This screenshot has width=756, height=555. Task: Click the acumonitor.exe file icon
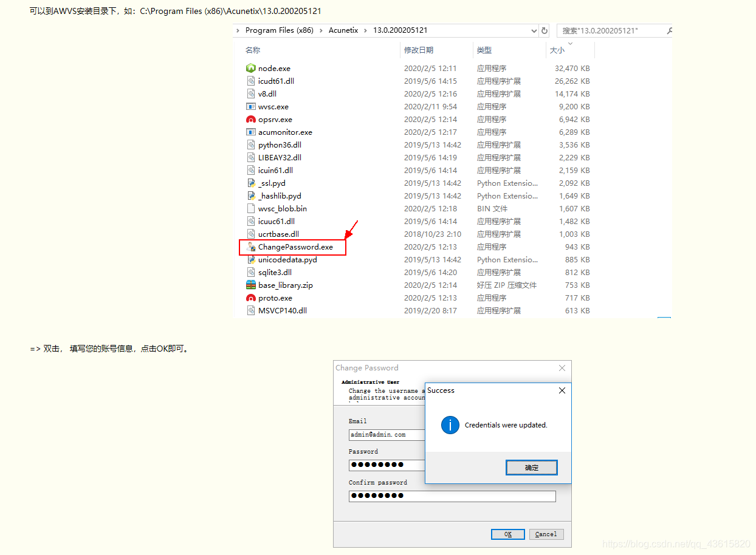[251, 132]
